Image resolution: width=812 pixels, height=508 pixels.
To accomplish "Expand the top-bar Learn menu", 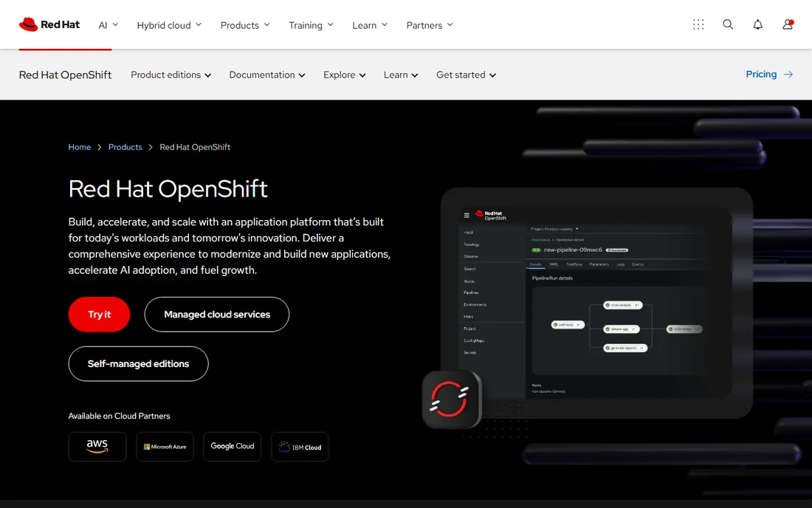I will coord(370,25).
